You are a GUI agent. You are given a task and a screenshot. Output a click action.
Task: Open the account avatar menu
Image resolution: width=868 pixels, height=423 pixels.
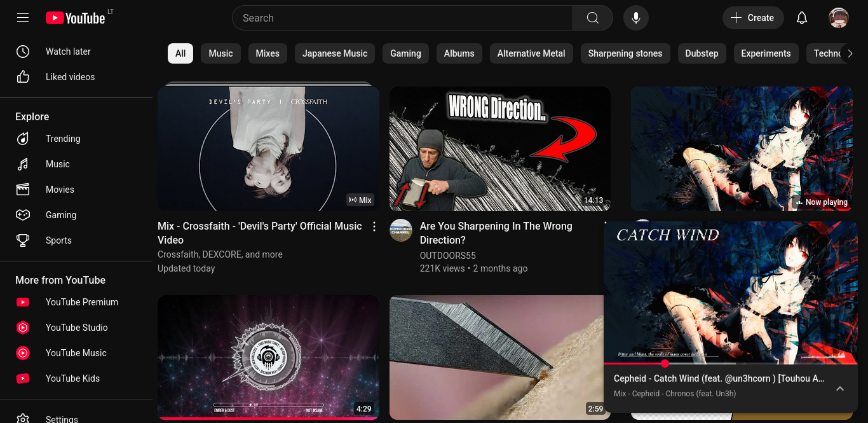(839, 18)
